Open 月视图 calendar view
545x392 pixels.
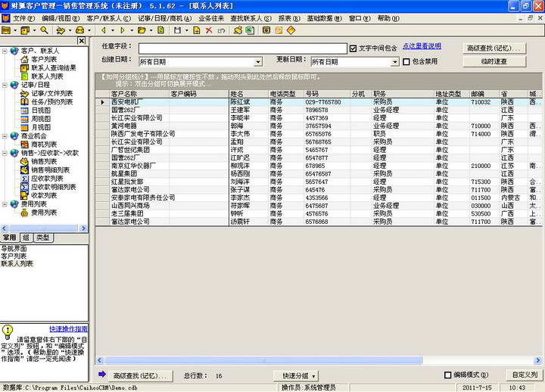(41, 128)
